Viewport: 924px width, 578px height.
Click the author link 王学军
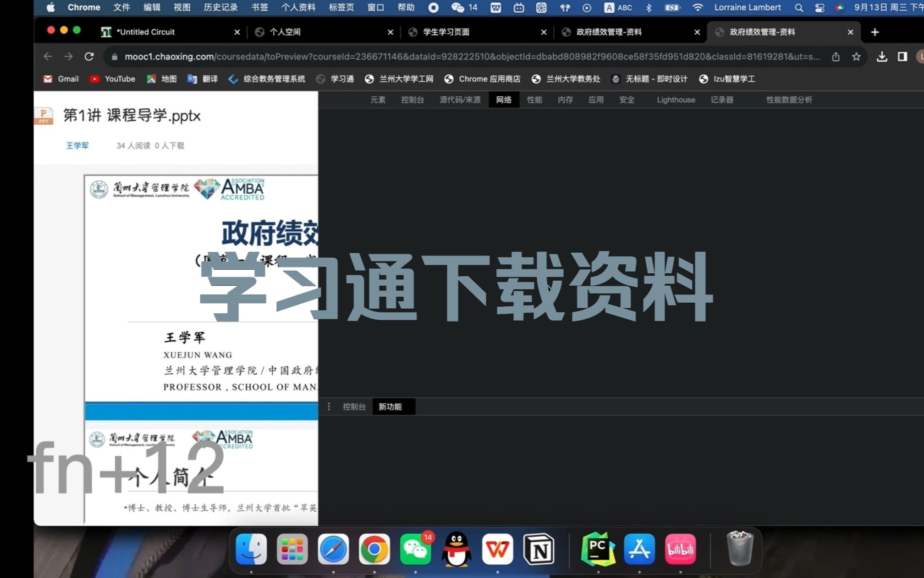pos(77,145)
